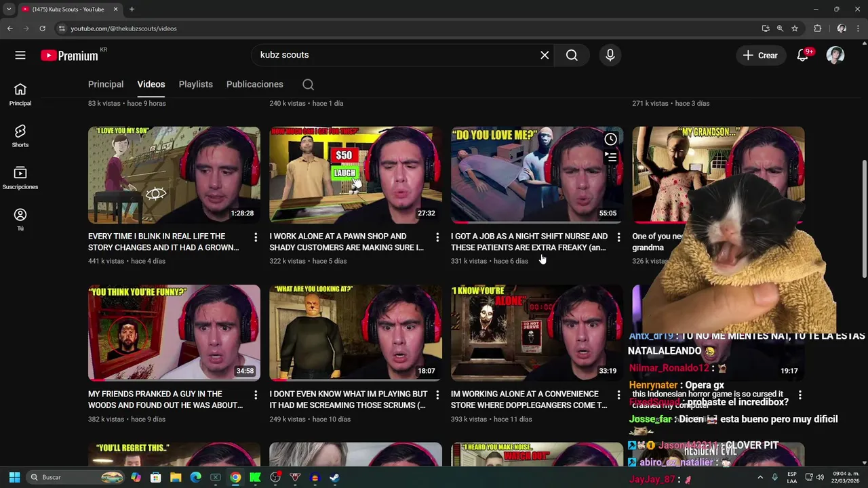The height and width of the screenshot is (488, 868).
Task: Open options for I DONT EVEN KNOW video
Action: [437, 394]
